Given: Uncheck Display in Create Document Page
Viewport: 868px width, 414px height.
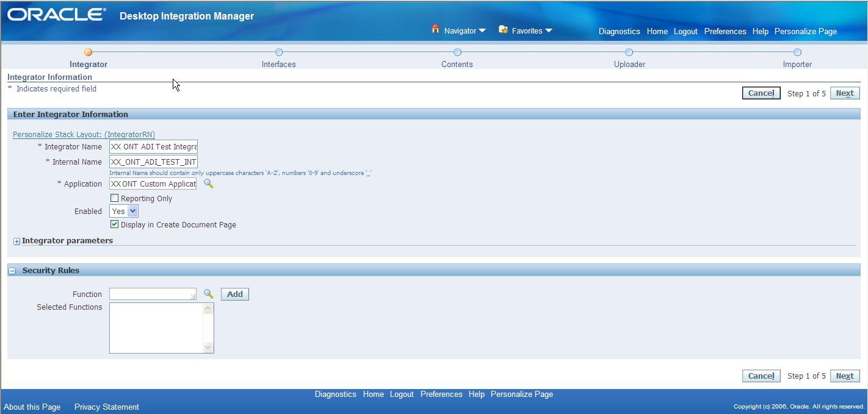Looking at the screenshot, I should 114,224.
